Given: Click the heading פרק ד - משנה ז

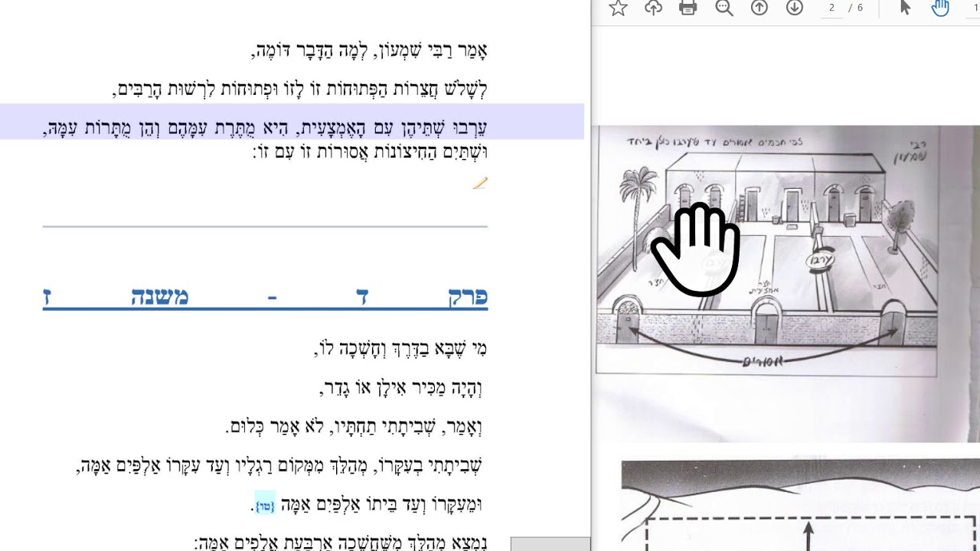Looking at the screenshot, I should pos(265,297).
